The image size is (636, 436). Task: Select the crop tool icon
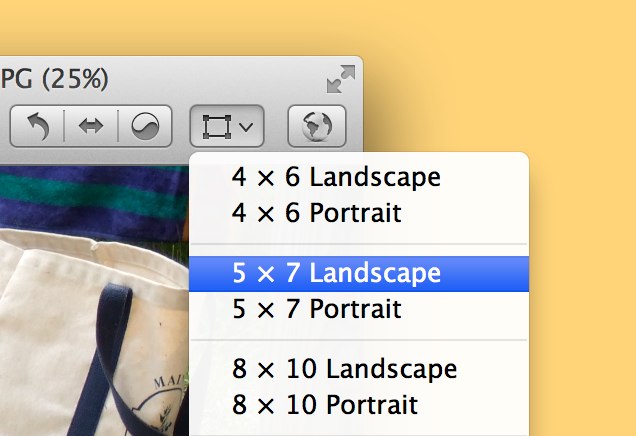point(217,127)
